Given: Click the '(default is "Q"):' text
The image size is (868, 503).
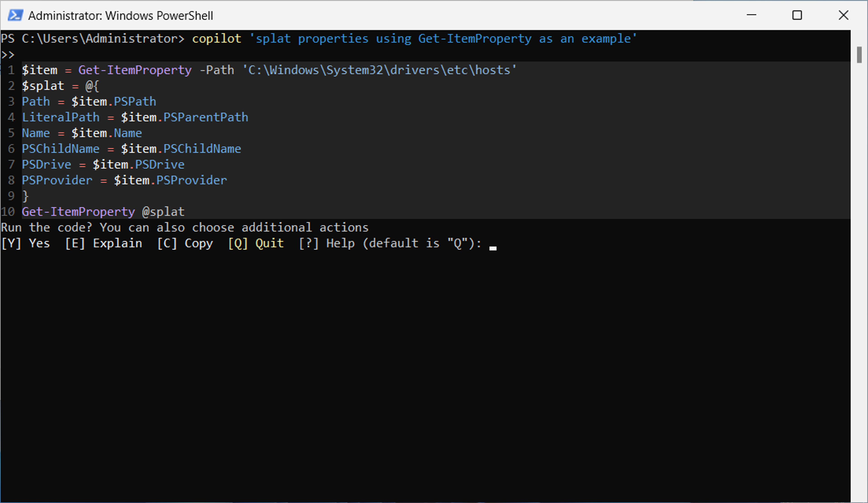Looking at the screenshot, I should coord(422,243).
